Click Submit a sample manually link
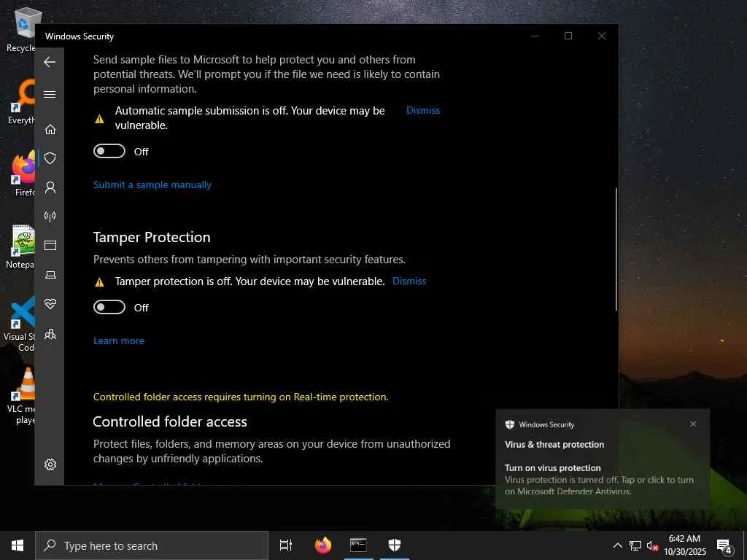The image size is (747, 560). (152, 184)
